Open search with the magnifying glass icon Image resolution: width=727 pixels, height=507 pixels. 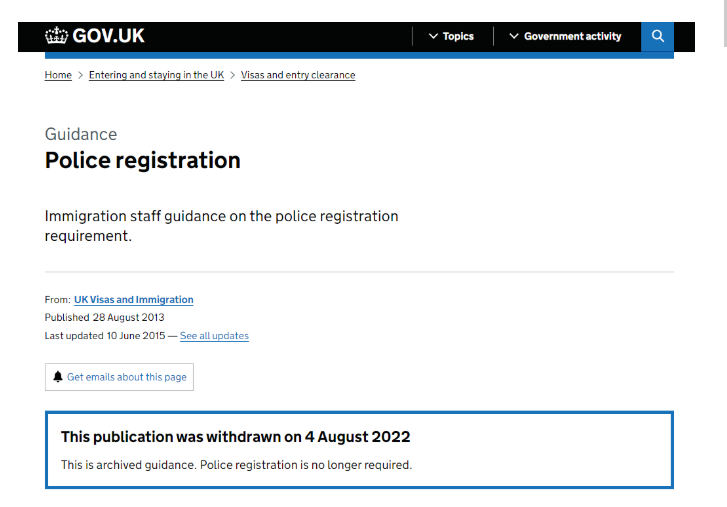(x=657, y=36)
